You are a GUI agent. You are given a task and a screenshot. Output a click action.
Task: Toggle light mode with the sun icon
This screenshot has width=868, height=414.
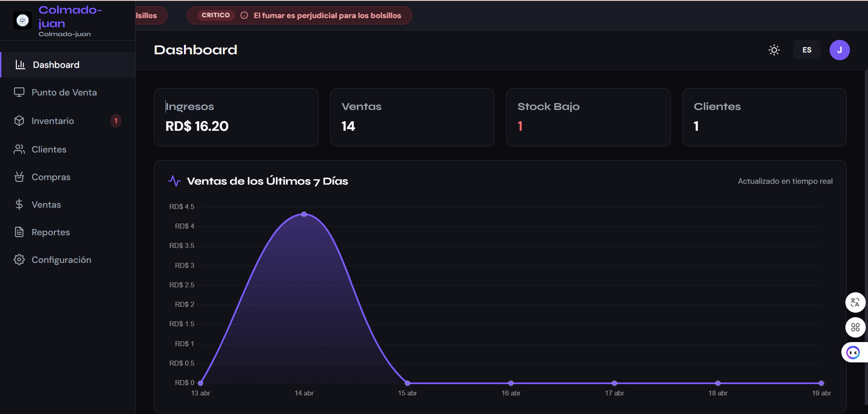tap(774, 50)
